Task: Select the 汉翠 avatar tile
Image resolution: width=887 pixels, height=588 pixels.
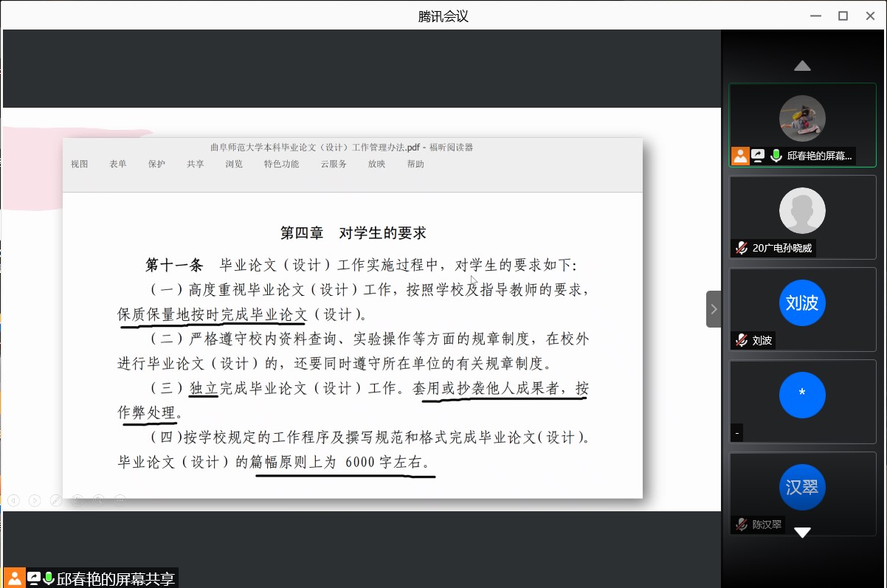Action: click(x=802, y=488)
